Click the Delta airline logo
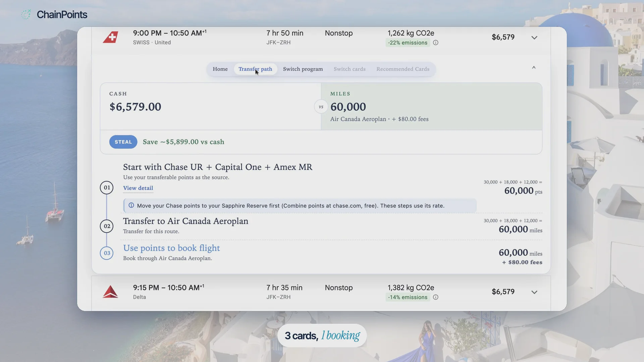The width and height of the screenshot is (644, 362). [110, 292]
